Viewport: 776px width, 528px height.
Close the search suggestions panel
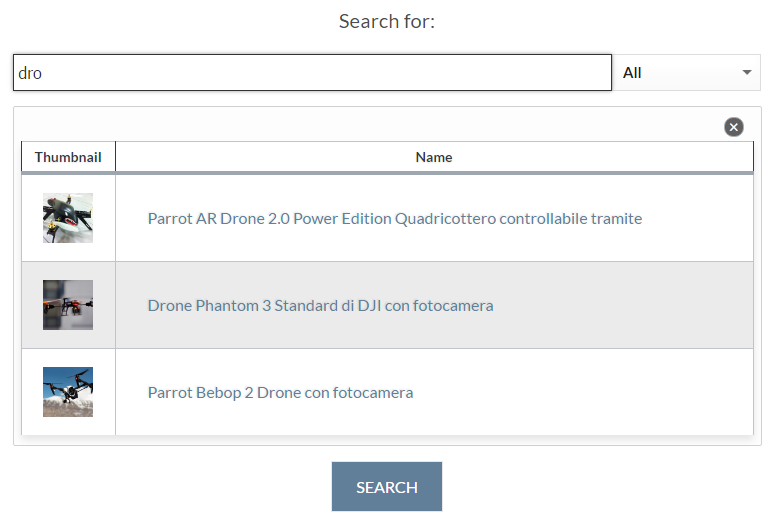pyautogui.click(x=733, y=127)
